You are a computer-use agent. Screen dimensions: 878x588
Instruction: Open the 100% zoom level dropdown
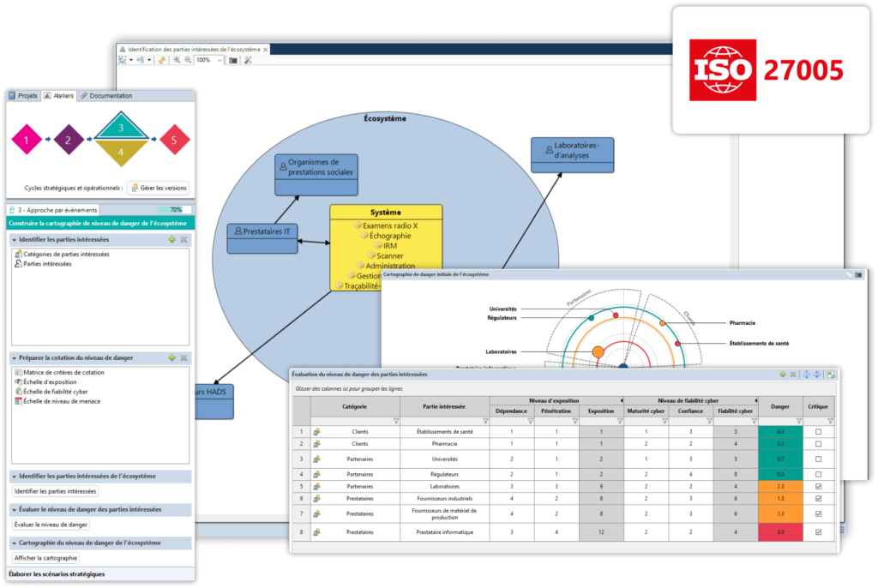[x=219, y=61]
